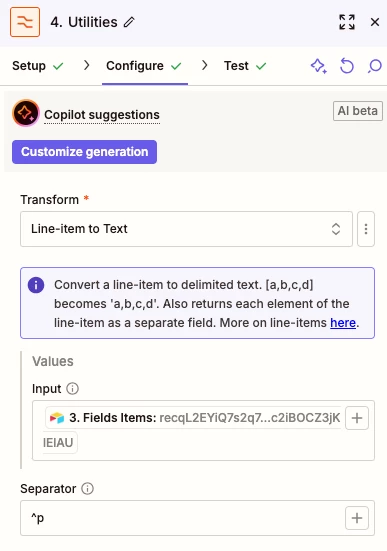Open AI sparkle assistant icon
Viewport: 387px width, 551px height.
(319, 66)
